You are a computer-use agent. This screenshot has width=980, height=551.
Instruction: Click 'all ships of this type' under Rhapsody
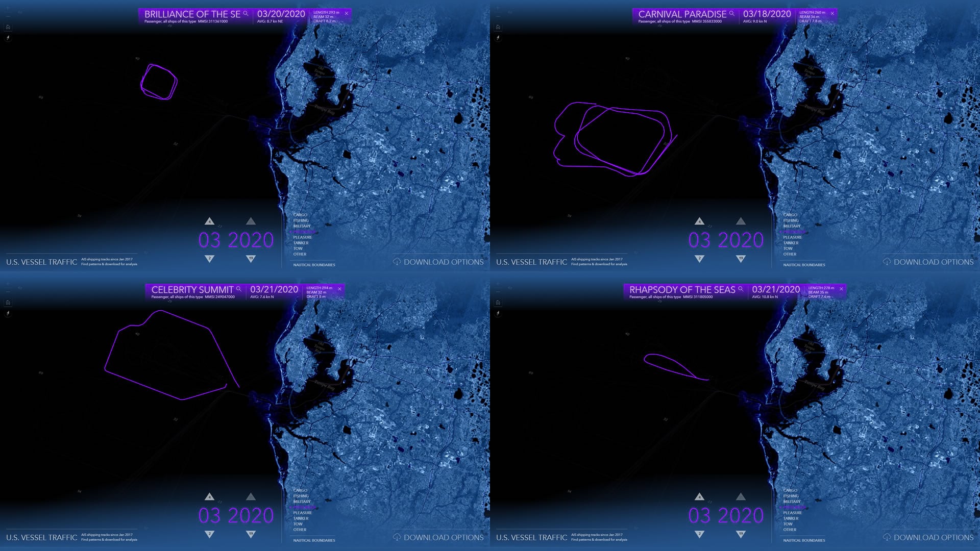point(665,297)
